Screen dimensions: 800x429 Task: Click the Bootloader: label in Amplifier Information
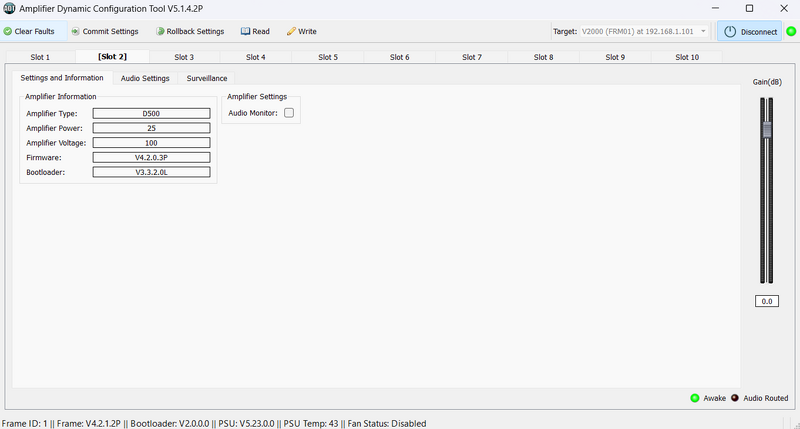coord(45,172)
